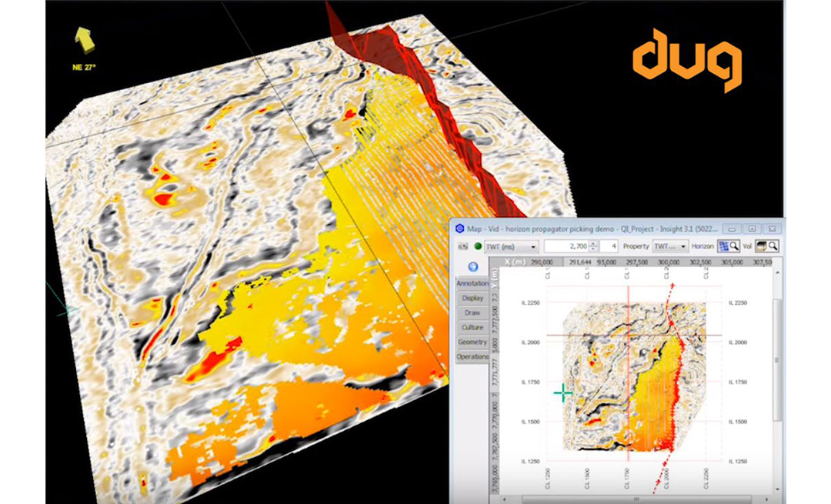This screenshot has height=504, width=831.
Task: Toggle the green status indicator in the toolbar
Action: (x=477, y=245)
